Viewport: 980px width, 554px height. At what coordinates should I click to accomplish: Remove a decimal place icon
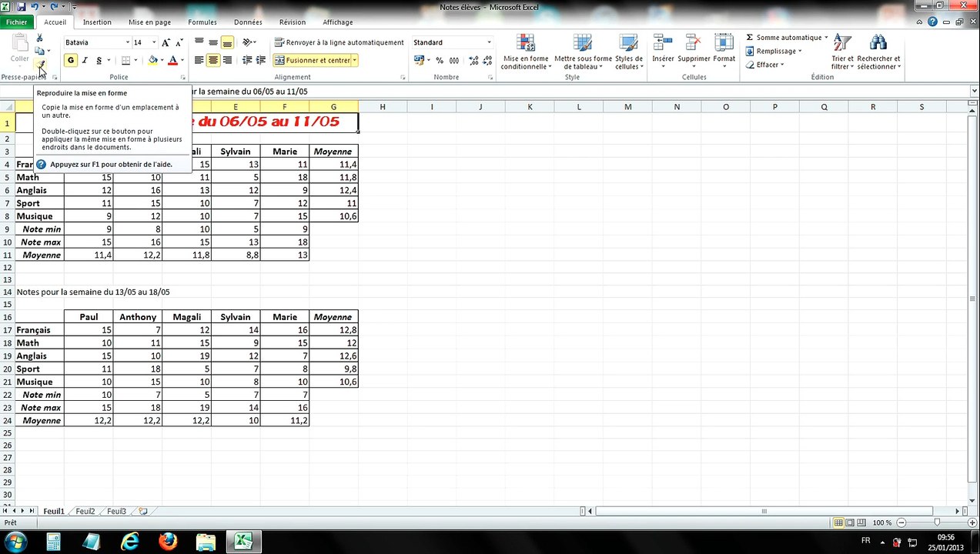488,60
